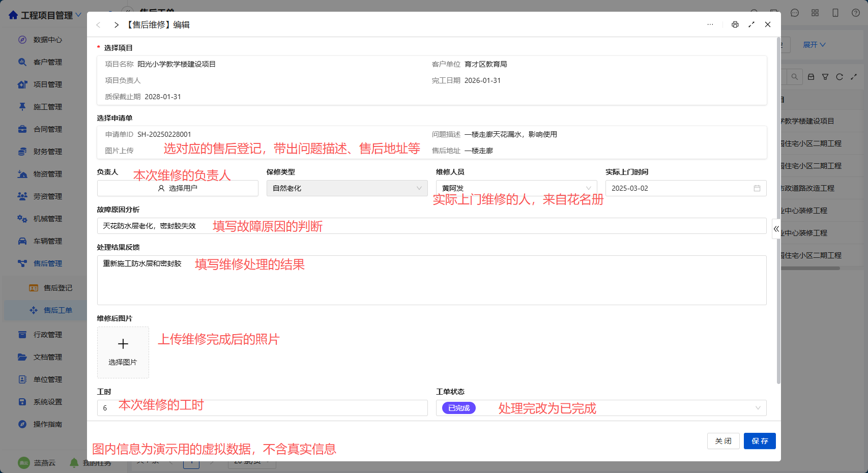Screen dimensions: 868x473
Task: Click the search icon in background toolbar
Action: point(794,77)
